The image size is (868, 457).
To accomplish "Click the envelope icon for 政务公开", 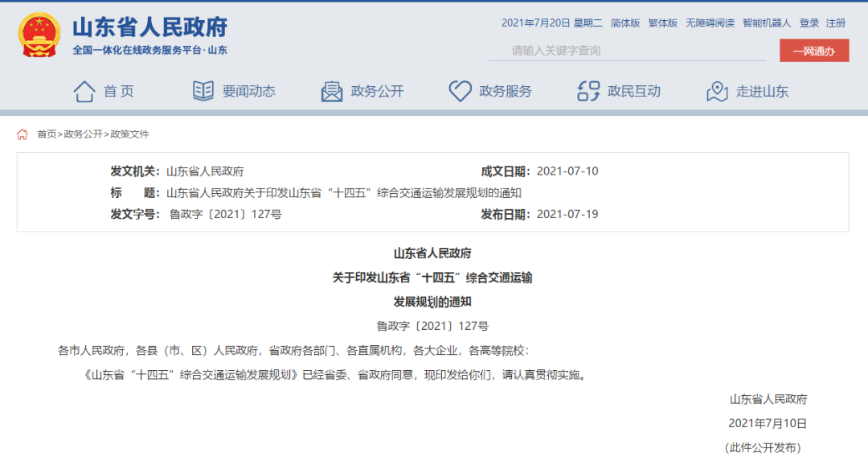I will click(x=332, y=92).
